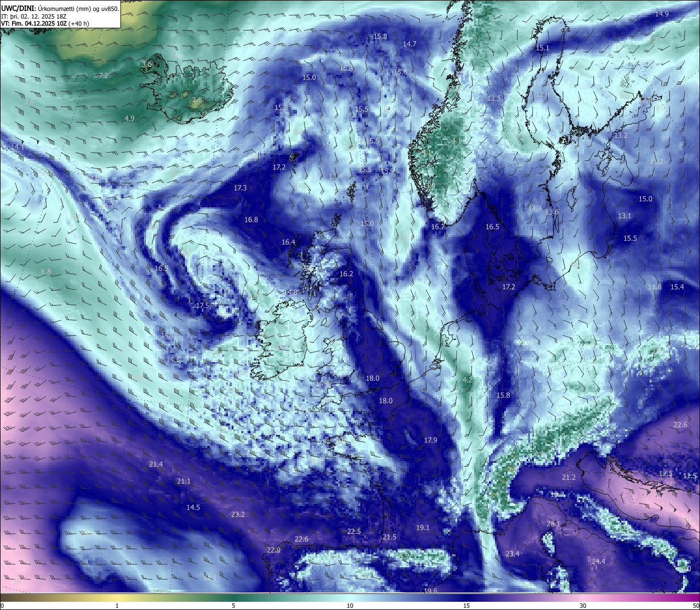Select the 12.4 map value
The width and height of the screenshot is (700, 610).
coord(542,95)
